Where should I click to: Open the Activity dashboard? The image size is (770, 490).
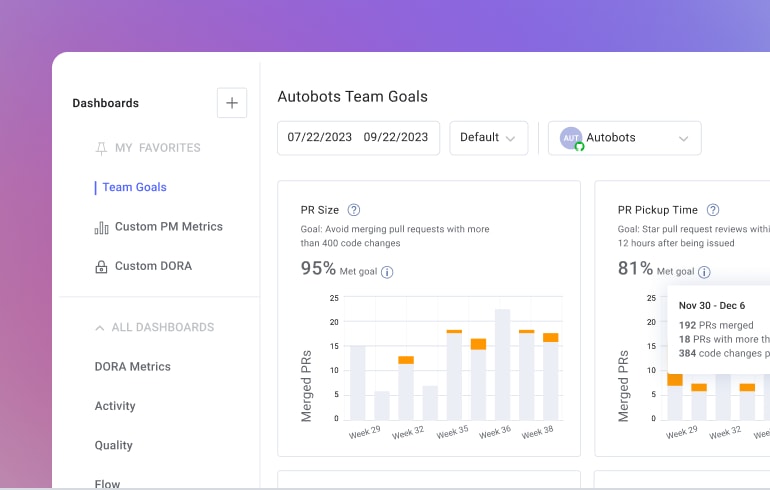pos(115,406)
